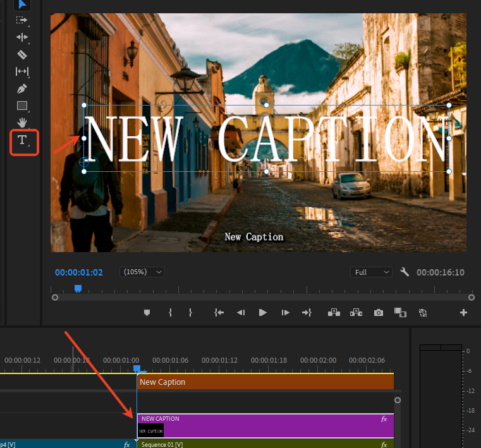Click the text box anchor point crosshair
This screenshot has width=481, height=448.
point(83,162)
